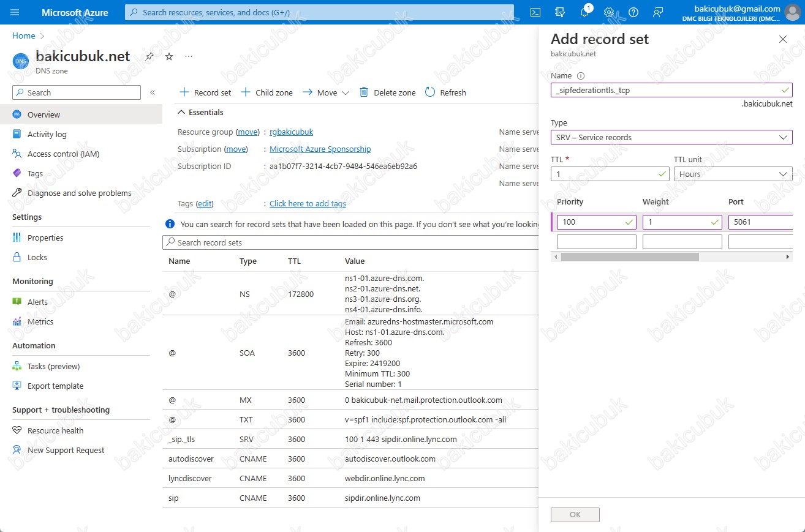The height and width of the screenshot is (532, 805).
Task: Open portal settings gear
Action: coord(609,12)
